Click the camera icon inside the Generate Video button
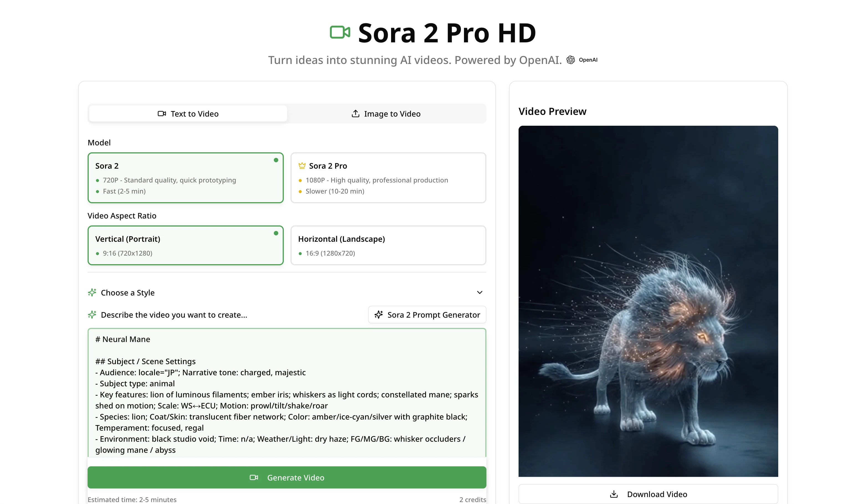Image resolution: width=842 pixels, height=504 pixels. tap(254, 477)
